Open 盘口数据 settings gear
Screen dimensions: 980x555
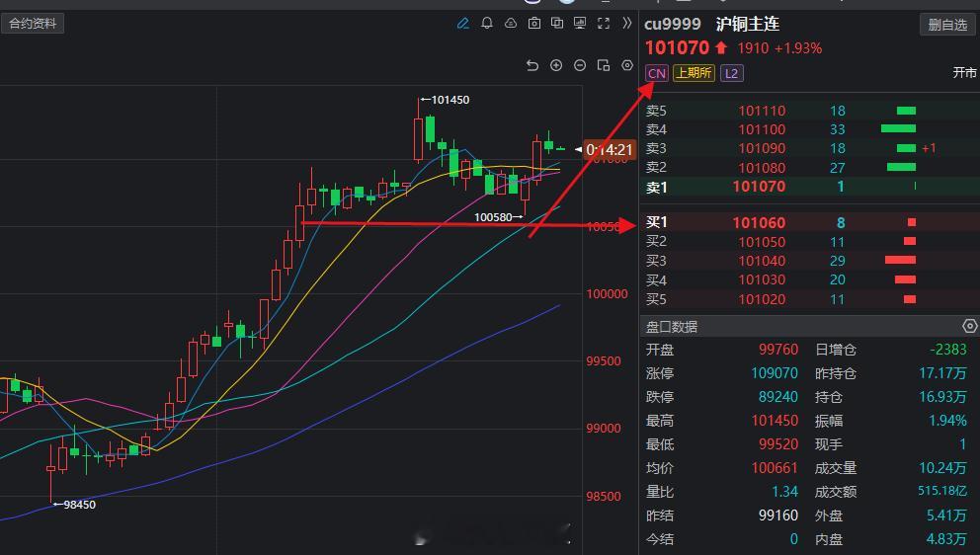point(969,326)
